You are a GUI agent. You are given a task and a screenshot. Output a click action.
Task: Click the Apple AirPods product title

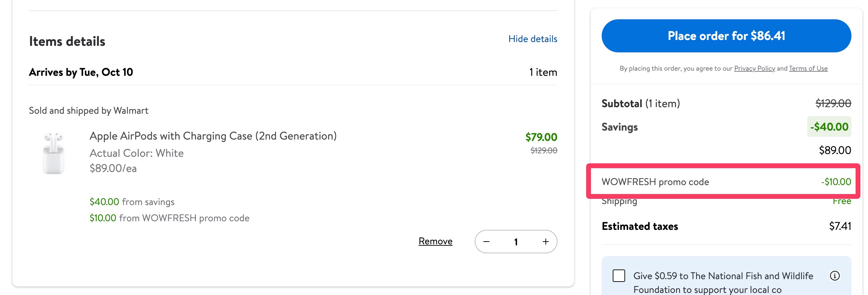[x=213, y=136]
